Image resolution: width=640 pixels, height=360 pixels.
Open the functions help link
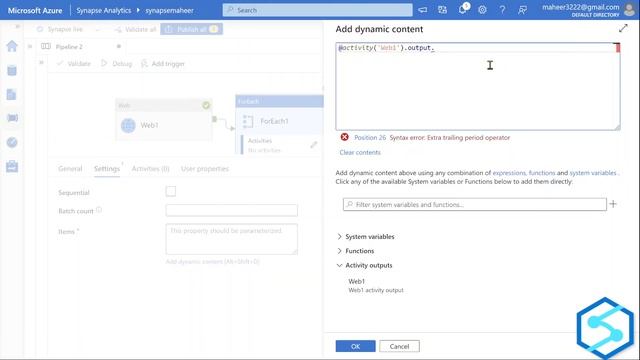pyautogui.click(x=542, y=173)
